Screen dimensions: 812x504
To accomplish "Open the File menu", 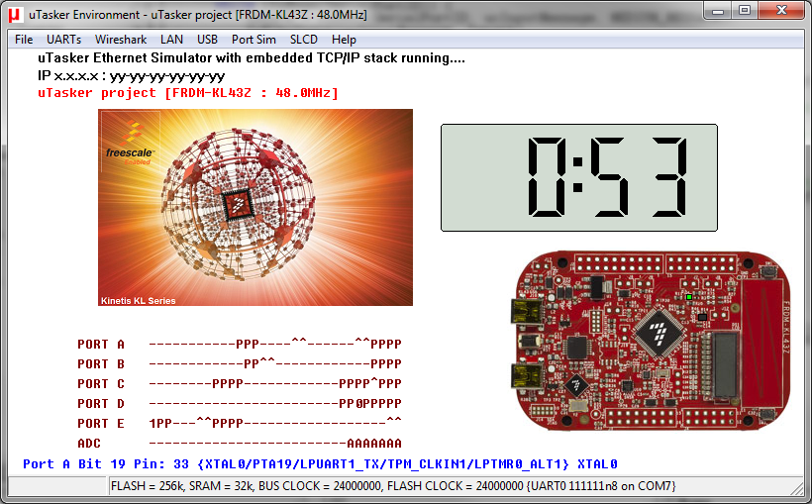I will tap(24, 40).
